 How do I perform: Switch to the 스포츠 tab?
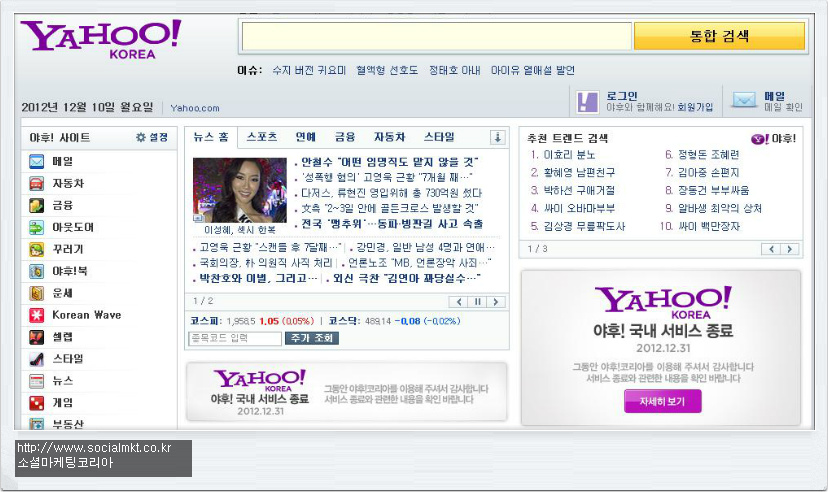pos(262,137)
